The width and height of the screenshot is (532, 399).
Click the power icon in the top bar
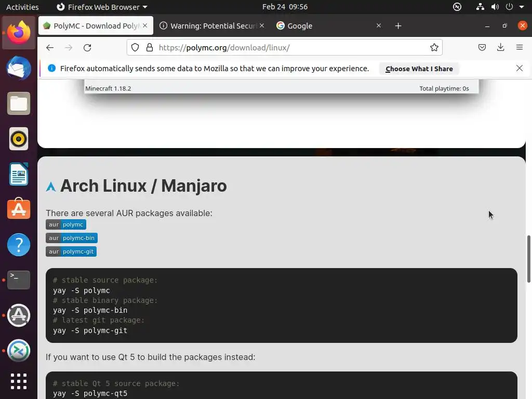pyautogui.click(x=509, y=7)
